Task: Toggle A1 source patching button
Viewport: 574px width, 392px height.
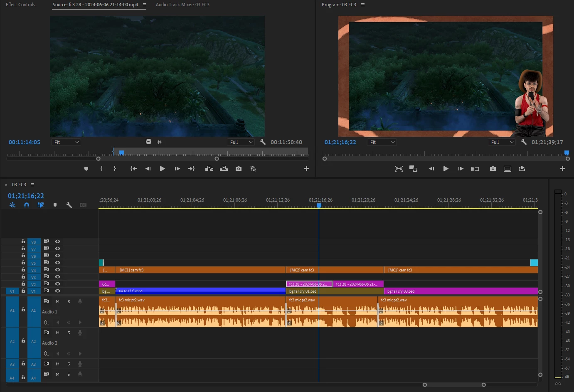Action: point(12,310)
